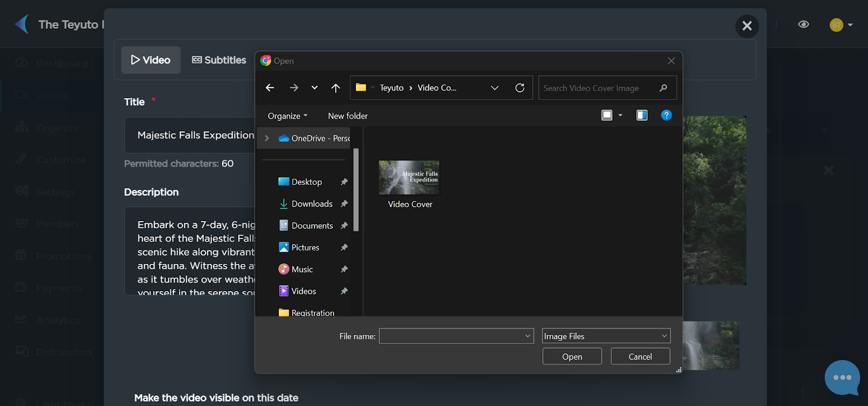
Task: Click the navigation pane scrollbar
Action: tap(356, 190)
